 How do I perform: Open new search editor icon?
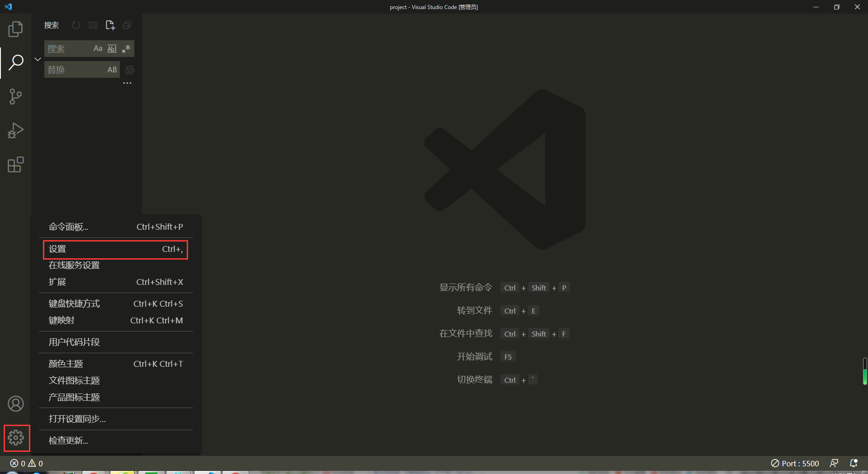(110, 25)
